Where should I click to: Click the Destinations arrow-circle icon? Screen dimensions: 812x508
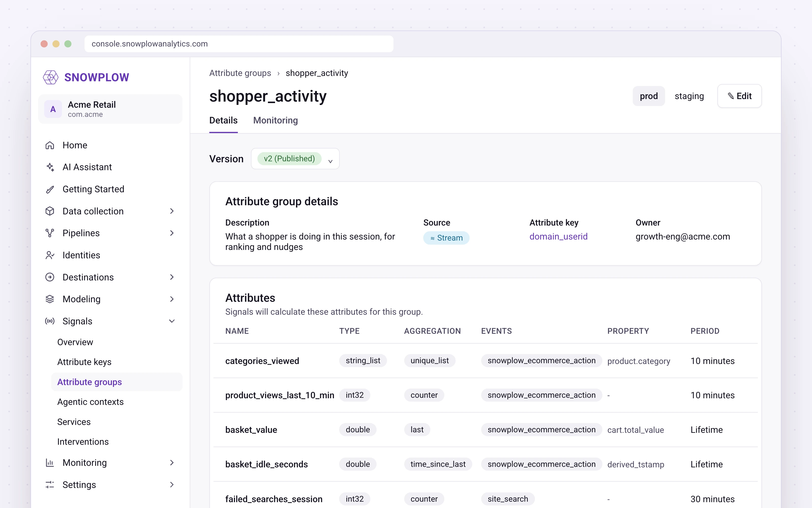[x=50, y=277]
